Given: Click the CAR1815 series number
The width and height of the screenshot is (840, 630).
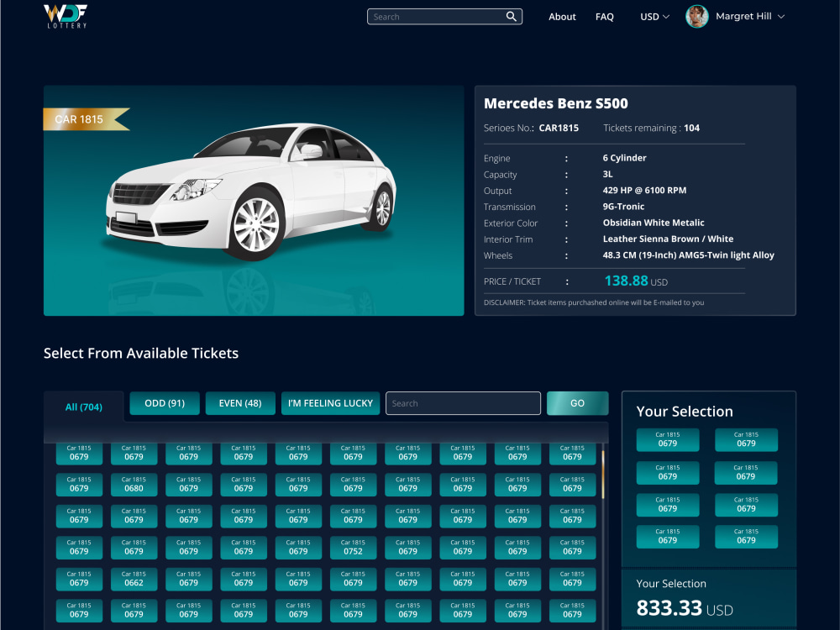Looking at the screenshot, I should click(559, 128).
